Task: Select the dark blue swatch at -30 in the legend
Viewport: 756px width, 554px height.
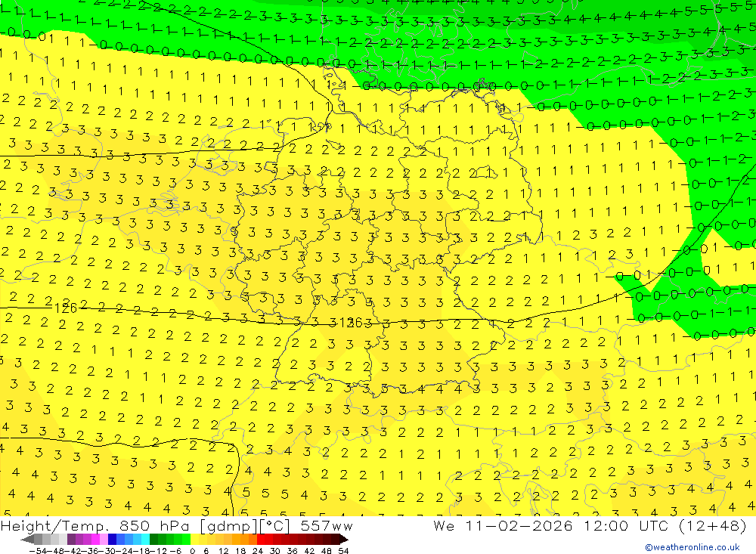Action: (x=112, y=540)
